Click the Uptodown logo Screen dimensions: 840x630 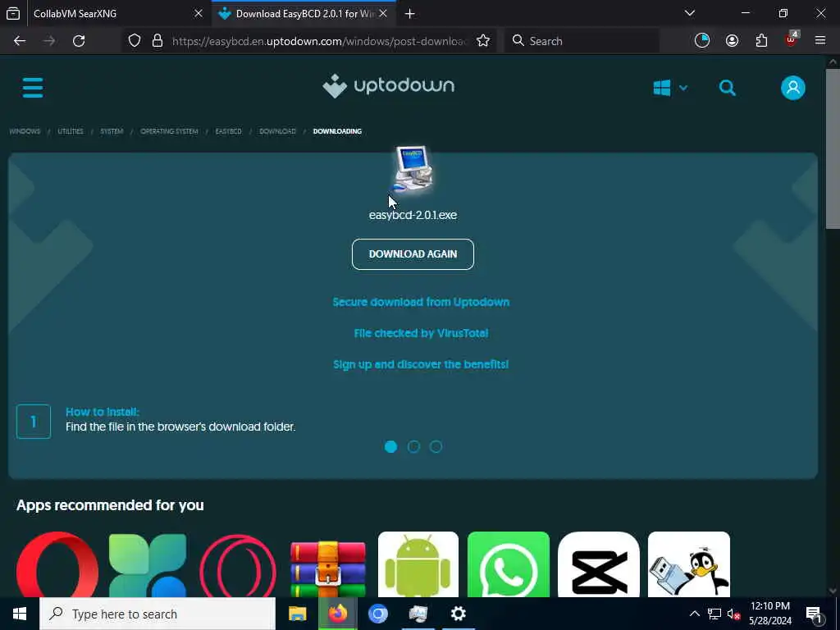388,86
